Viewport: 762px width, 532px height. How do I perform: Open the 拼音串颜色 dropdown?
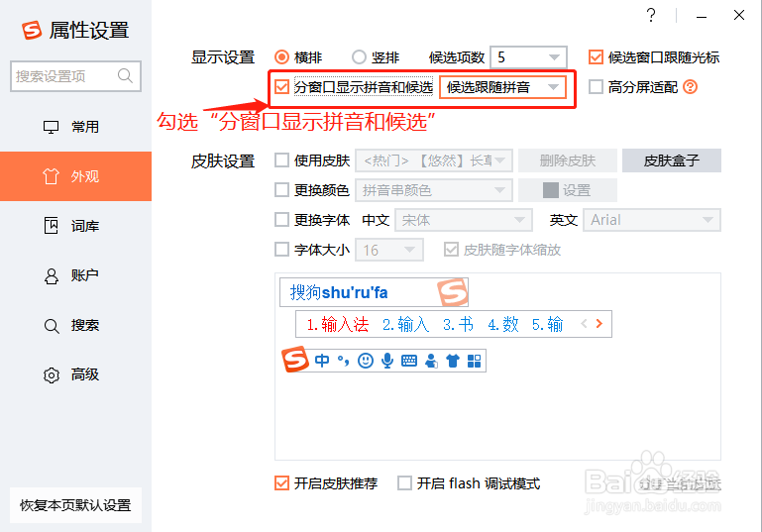434,190
